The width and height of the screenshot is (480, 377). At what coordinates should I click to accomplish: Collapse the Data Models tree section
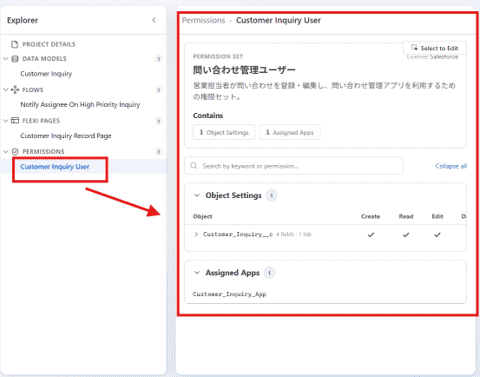click(x=6, y=59)
